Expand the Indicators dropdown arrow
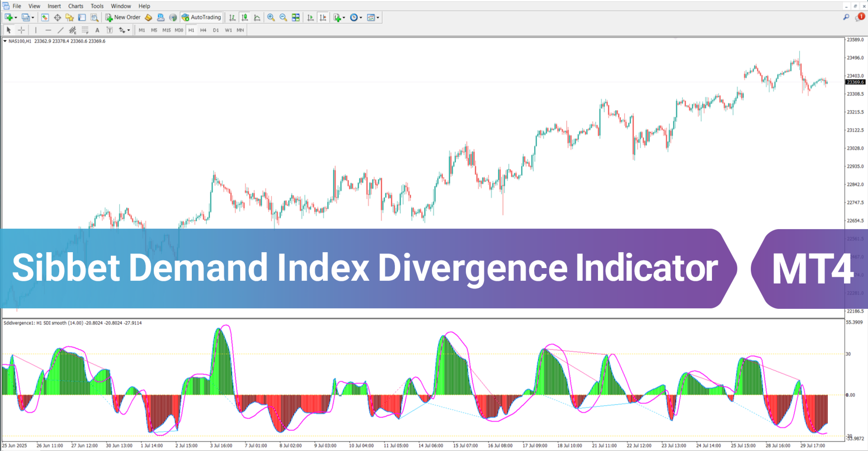 [x=344, y=18]
